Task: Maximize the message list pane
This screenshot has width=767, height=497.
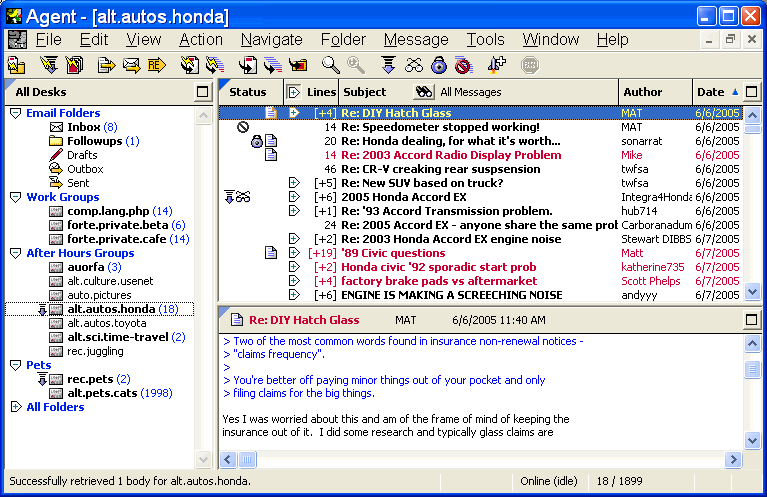Action: click(752, 91)
